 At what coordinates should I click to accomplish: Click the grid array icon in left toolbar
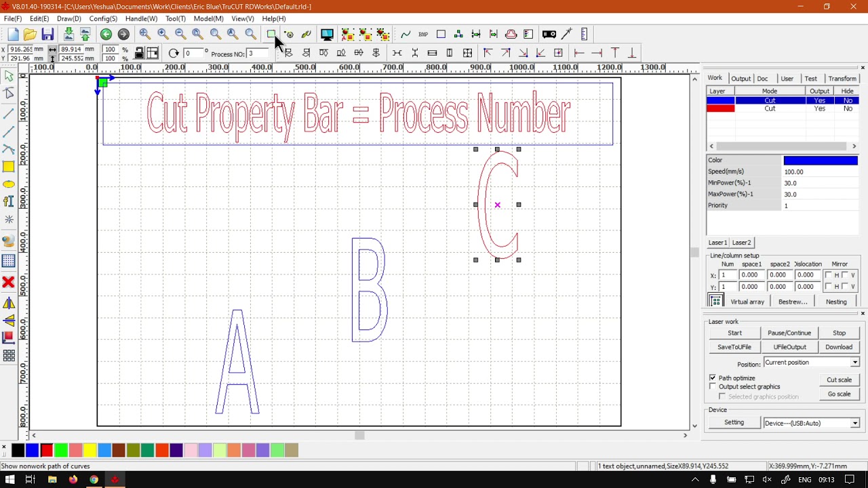[9, 355]
